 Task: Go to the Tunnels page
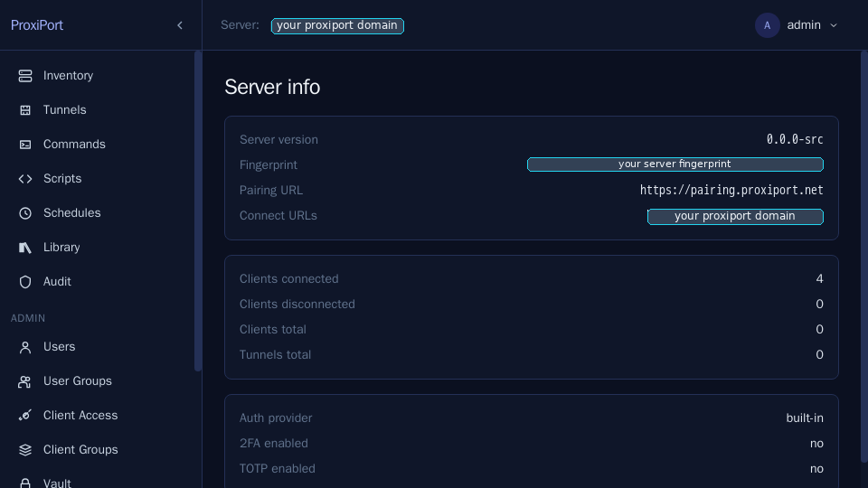coord(65,109)
